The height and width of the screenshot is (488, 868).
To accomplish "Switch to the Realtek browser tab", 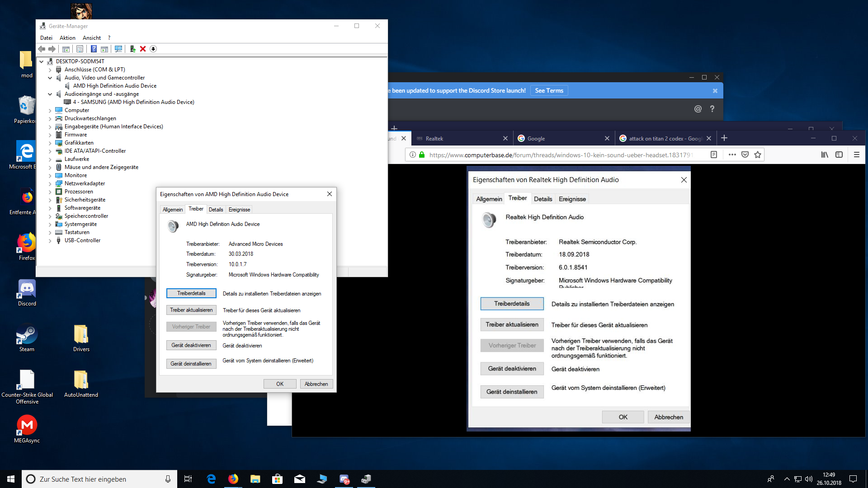I will coord(462,139).
